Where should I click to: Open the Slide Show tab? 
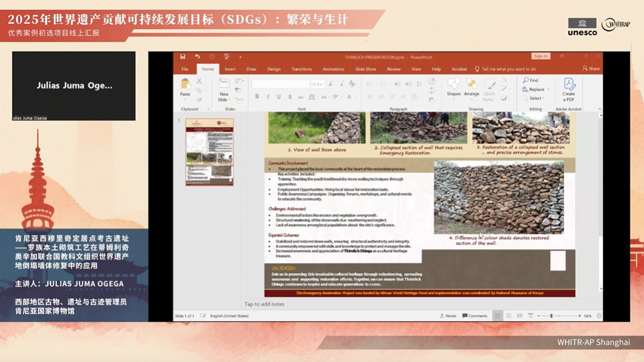coord(365,69)
